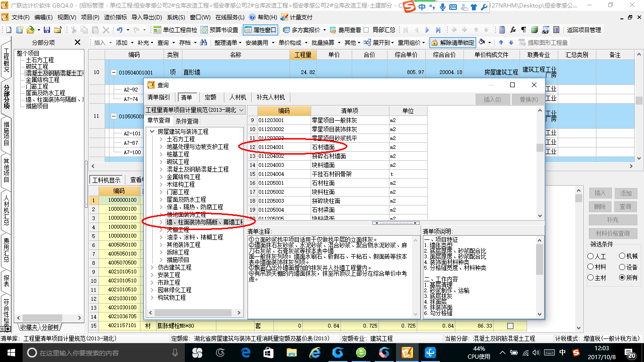The width and height of the screenshot is (644, 362).
Task: Select the 人工 filter radio button
Action: (x=591, y=256)
